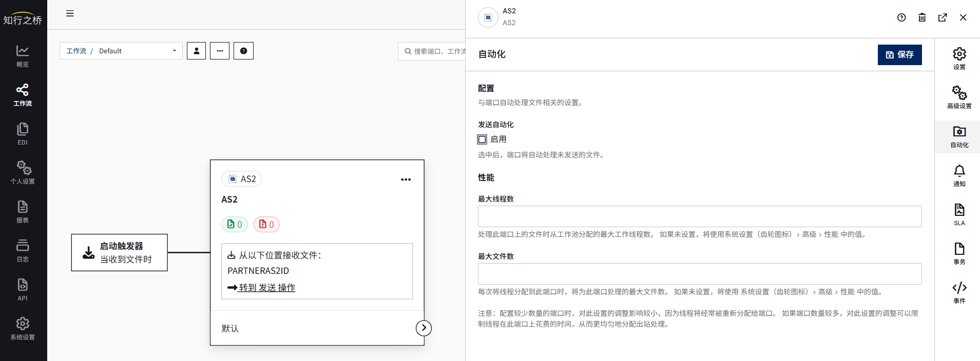Click the AS2 type badge on the connector card

tap(242, 179)
